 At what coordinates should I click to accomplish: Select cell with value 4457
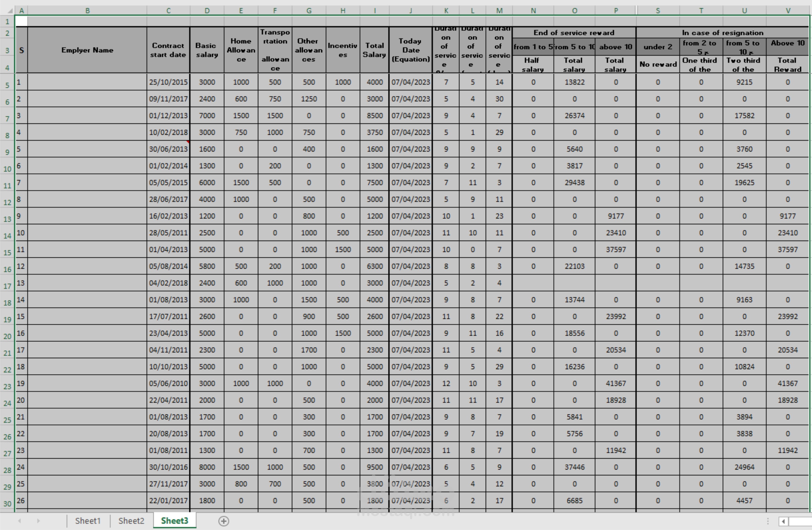point(744,500)
